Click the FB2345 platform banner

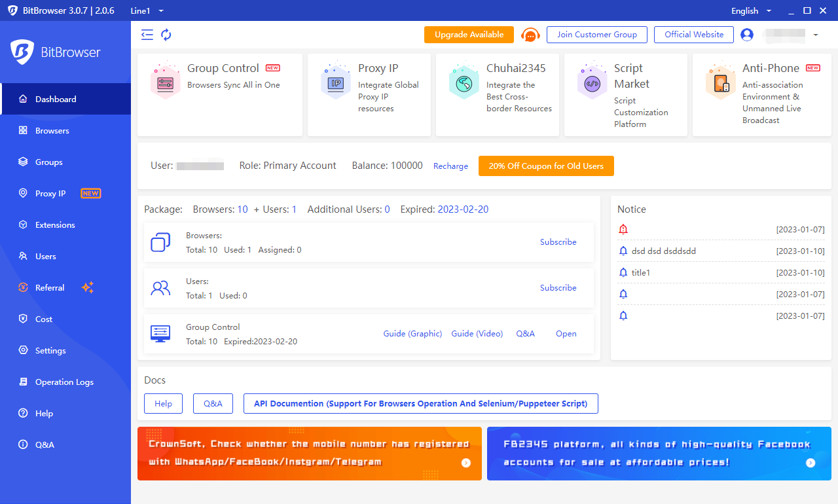click(659, 454)
